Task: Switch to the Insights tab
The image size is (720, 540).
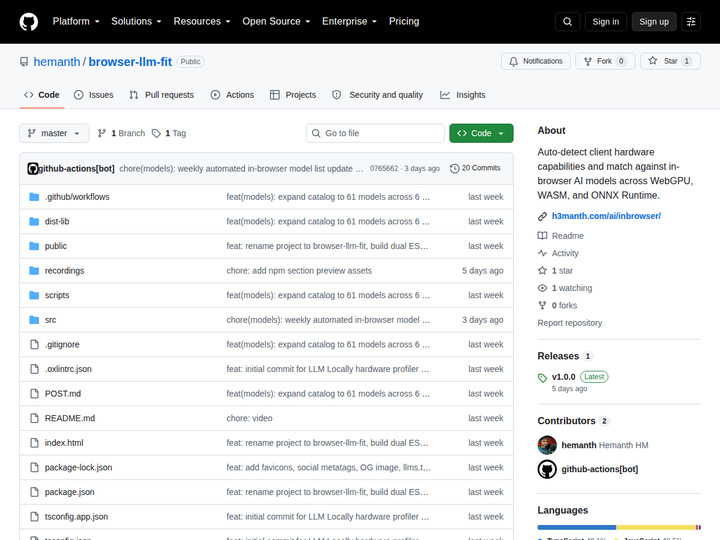Action: click(x=463, y=95)
